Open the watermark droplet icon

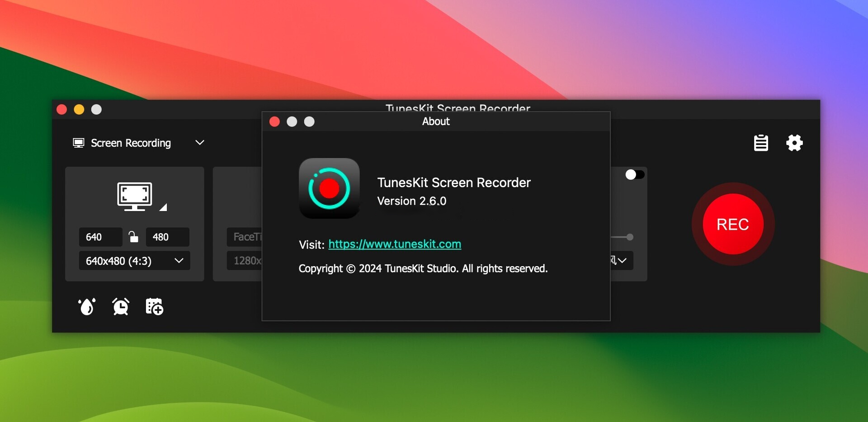87,307
